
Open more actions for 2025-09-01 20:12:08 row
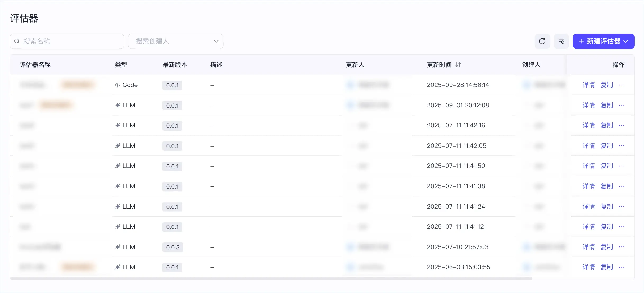coord(622,105)
